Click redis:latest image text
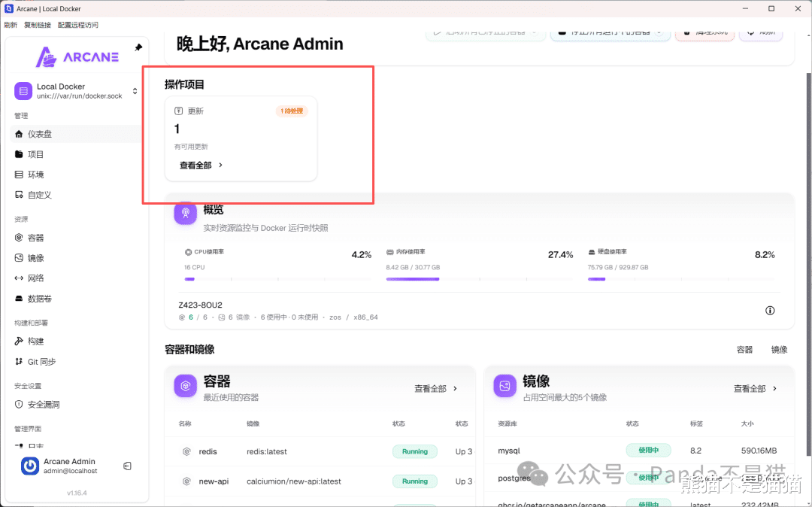 coord(267,451)
